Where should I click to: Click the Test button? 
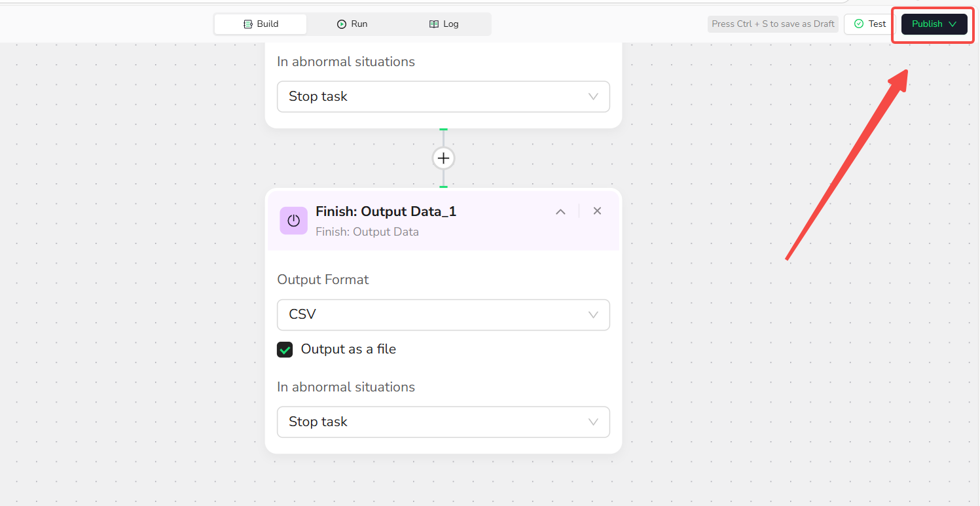tap(870, 24)
